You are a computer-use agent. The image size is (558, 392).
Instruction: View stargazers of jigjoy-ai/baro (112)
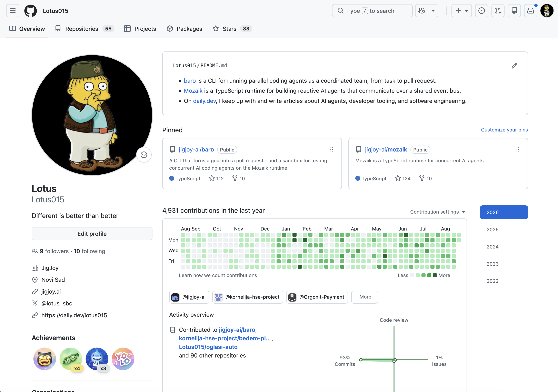(x=216, y=178)
